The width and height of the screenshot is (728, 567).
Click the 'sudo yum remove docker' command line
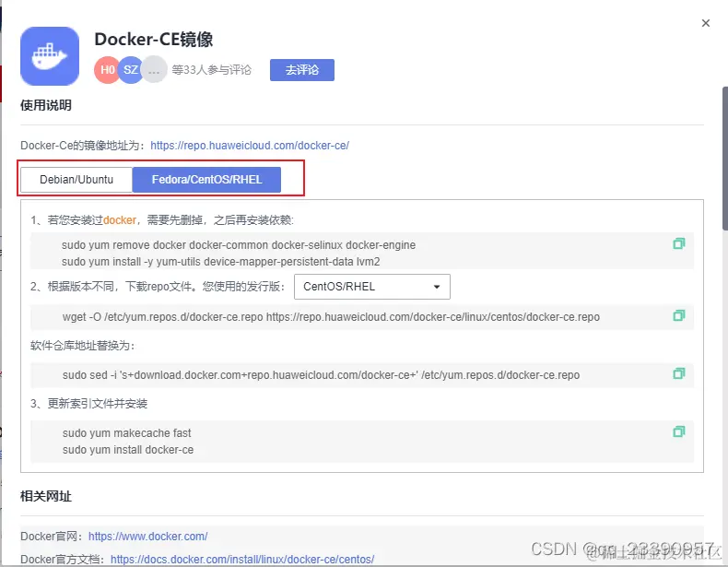[x=239, y=245]
